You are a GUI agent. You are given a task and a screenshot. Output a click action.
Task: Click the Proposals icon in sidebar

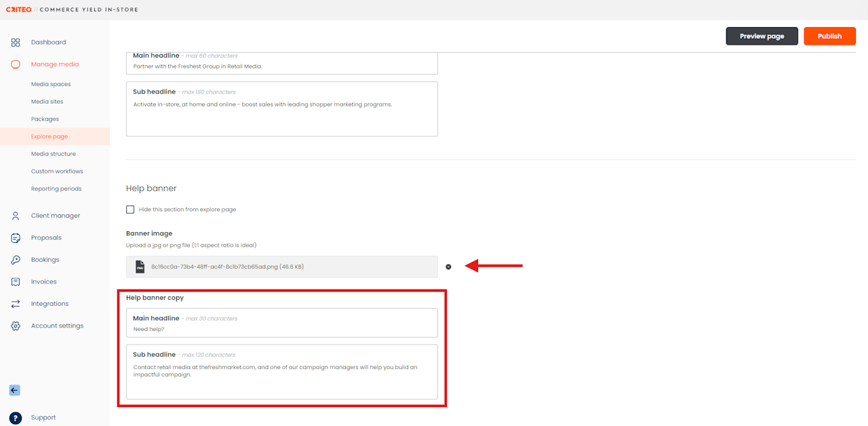pos(16,237)
